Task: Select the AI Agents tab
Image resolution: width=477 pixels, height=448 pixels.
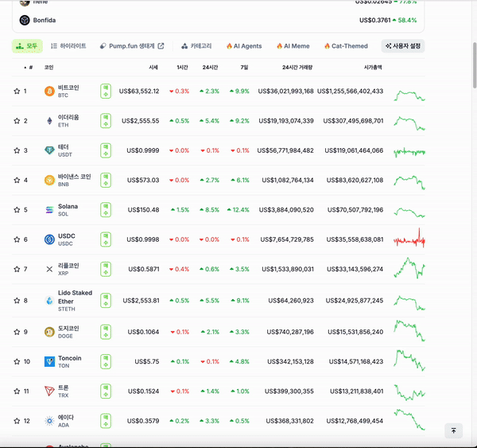Action: [243, 46]
